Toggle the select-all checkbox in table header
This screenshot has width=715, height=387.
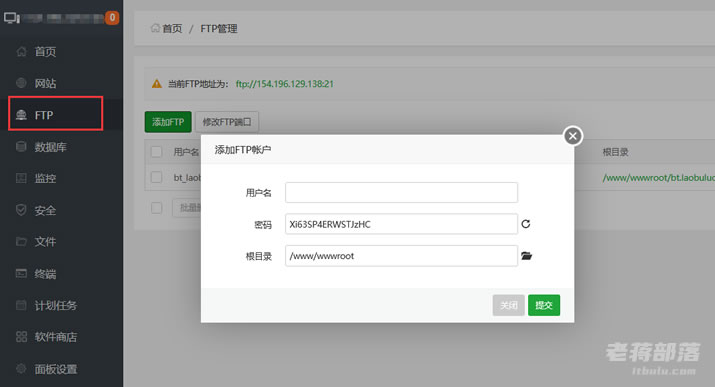pos(156,152)
